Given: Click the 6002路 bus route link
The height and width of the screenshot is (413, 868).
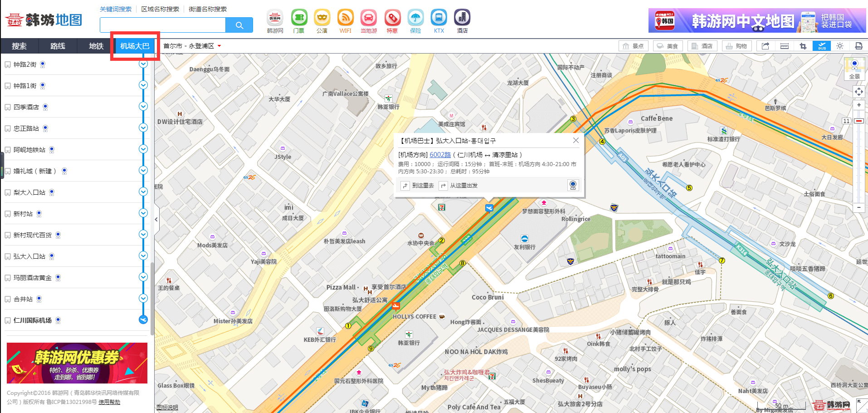Looking at the screenshot, I should point(440,155).
